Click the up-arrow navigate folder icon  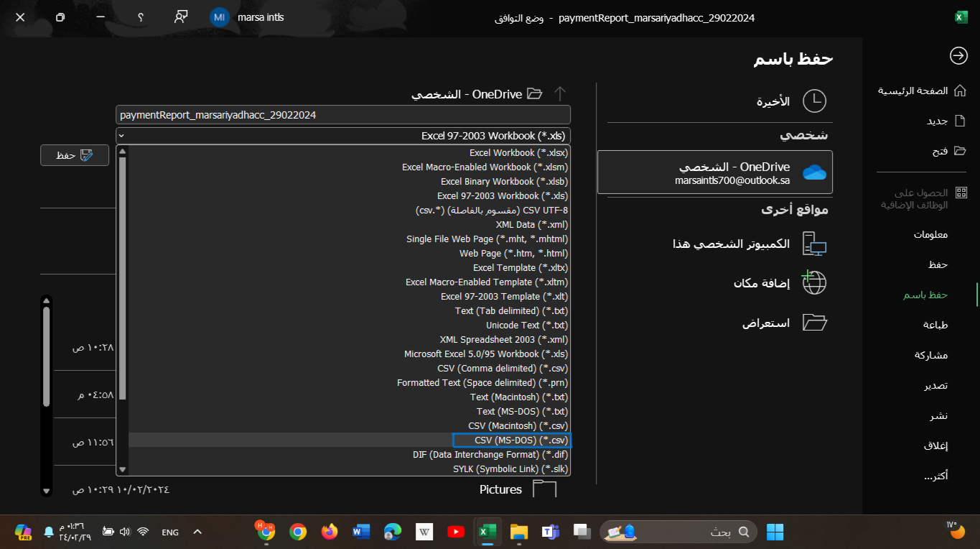[560, 94]
